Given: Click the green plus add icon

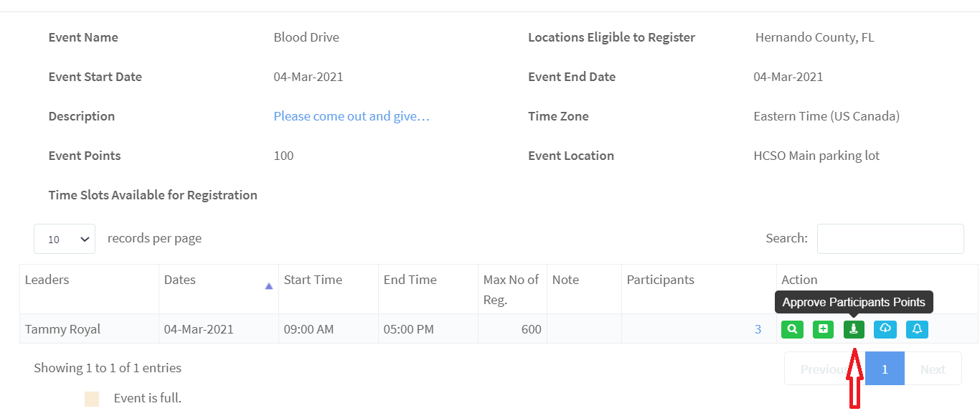Looking at the screenshot, I should pos(823,329).
